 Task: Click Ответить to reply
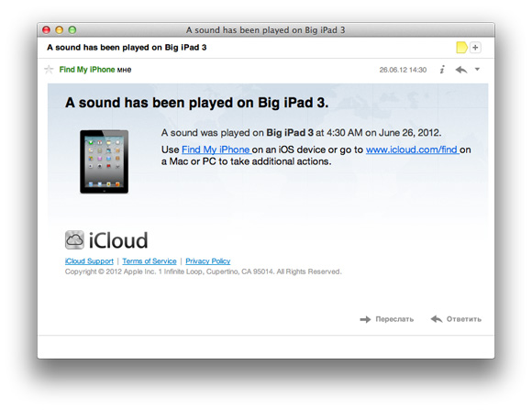click(456, 319)
